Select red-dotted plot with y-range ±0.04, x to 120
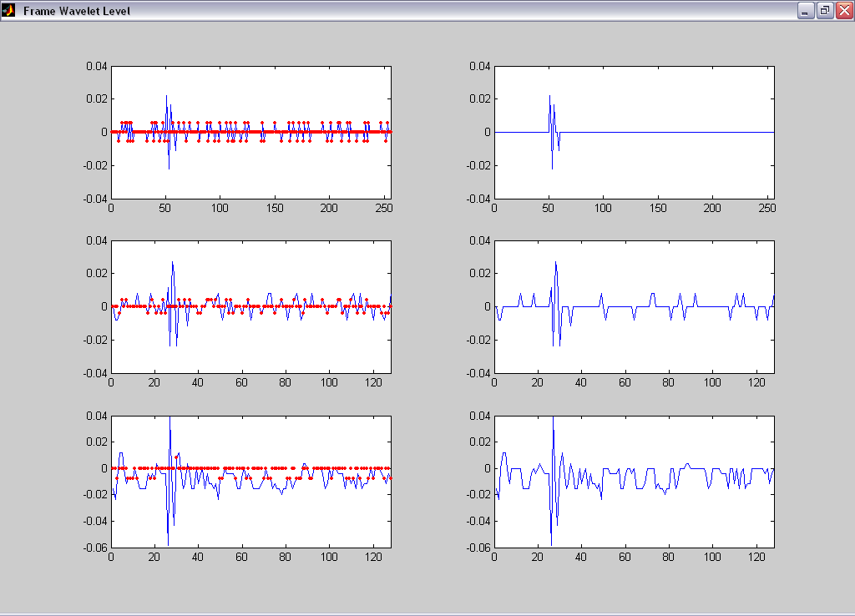The image size is (855, 616). (251, 307)
